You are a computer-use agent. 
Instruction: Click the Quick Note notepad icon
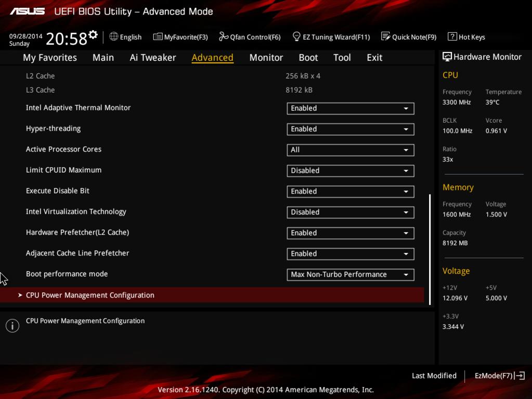pyautogui.click(x=385, y=36)
